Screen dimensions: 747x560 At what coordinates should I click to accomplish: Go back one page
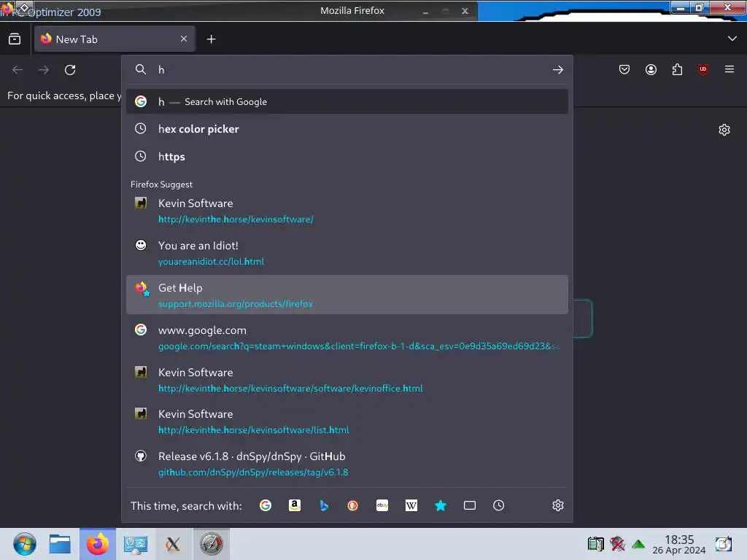(18, 70)
